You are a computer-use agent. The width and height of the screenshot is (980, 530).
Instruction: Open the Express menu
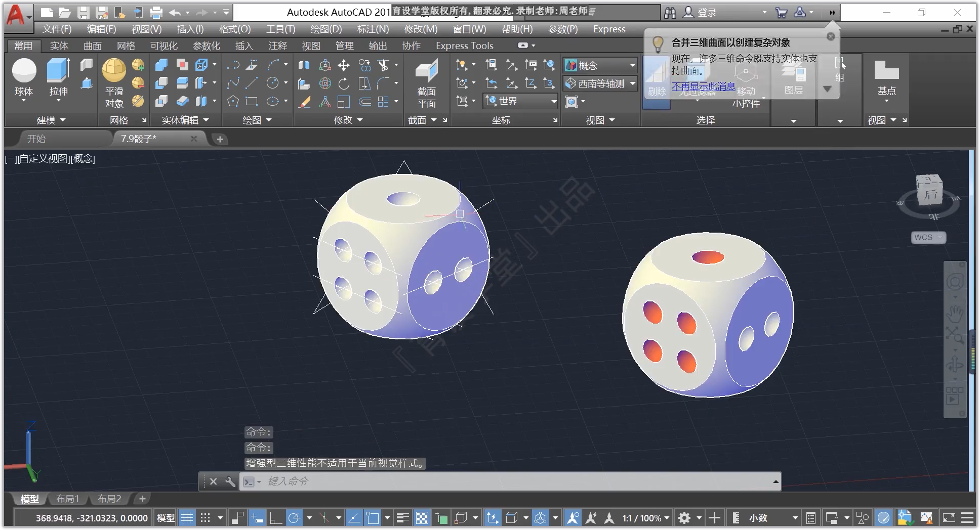[x=609, y=29]
